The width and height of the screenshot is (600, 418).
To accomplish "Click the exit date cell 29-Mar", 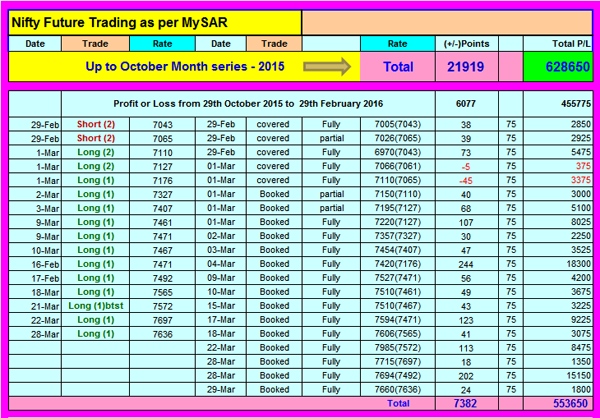I will 221,390.
